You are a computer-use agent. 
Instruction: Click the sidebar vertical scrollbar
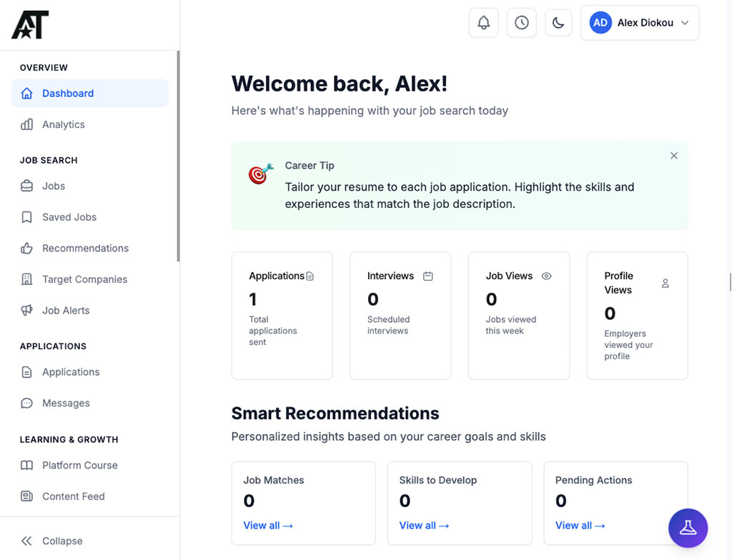coord(178,157)
